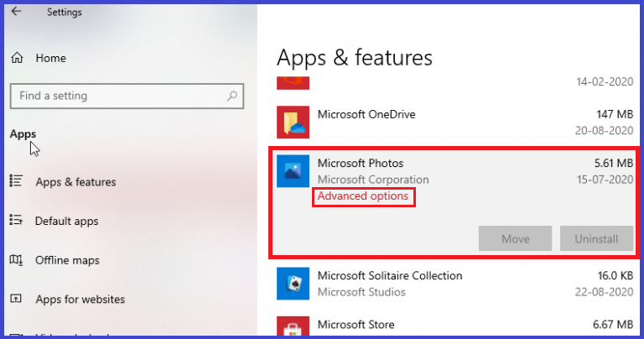Focus the Find a setting search box
644x339 pixels.
pyautogui.click(x=127, y=96)
